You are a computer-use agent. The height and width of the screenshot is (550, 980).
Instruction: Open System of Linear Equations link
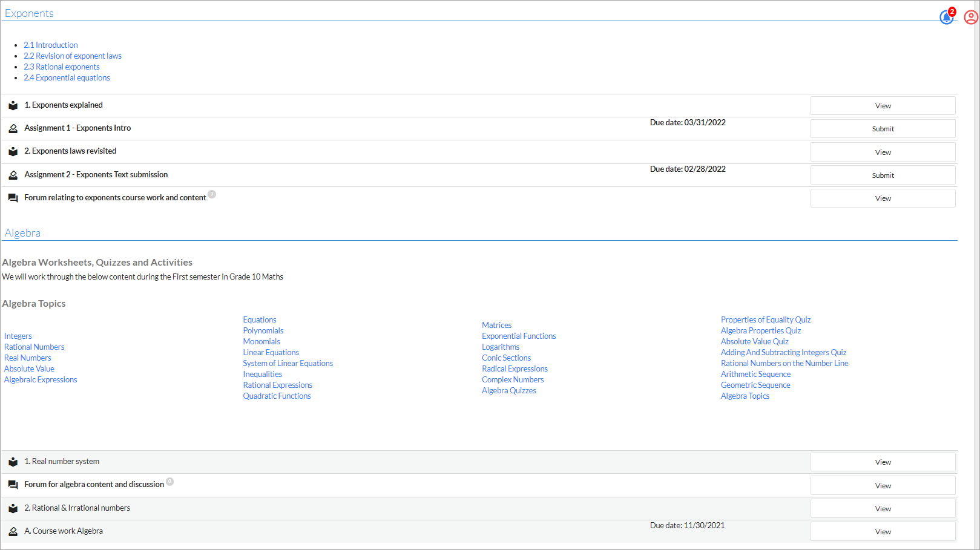click(x=288, y=364)
